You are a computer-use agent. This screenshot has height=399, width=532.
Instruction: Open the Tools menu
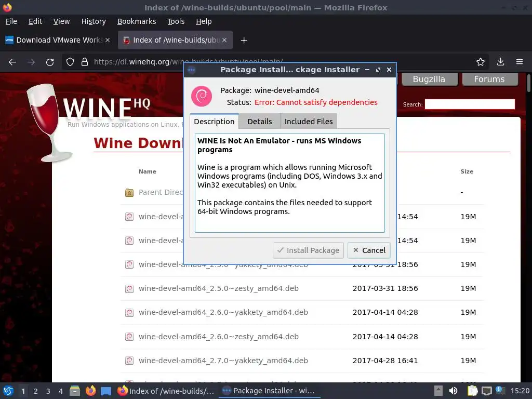[x=176, y=21]
